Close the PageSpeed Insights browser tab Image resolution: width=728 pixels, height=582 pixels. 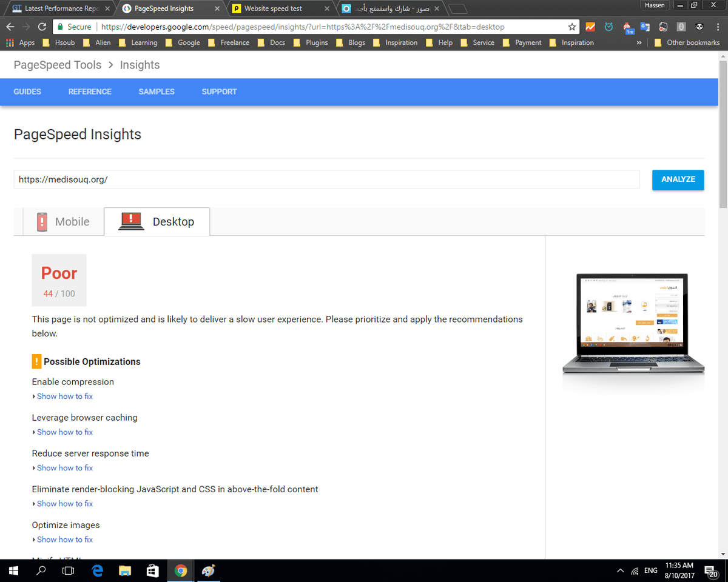pyautogui.click(x=217, y=8)
